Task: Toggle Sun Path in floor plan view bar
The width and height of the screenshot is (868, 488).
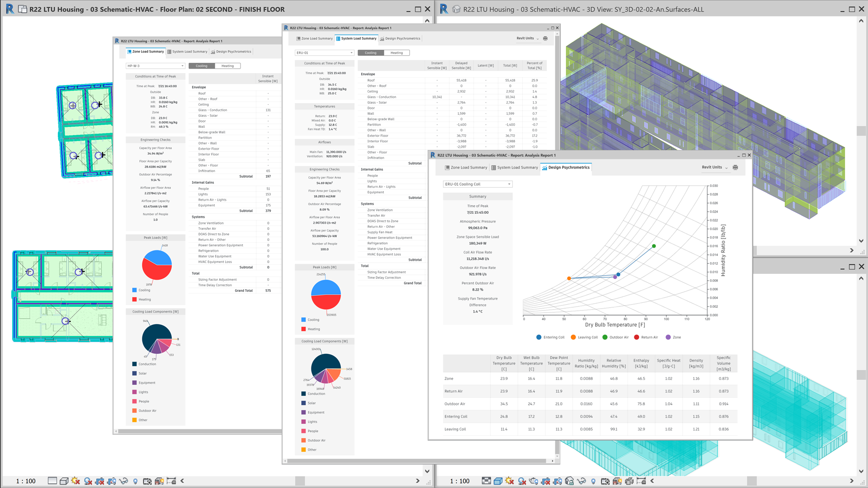Action: pos(75,481)
